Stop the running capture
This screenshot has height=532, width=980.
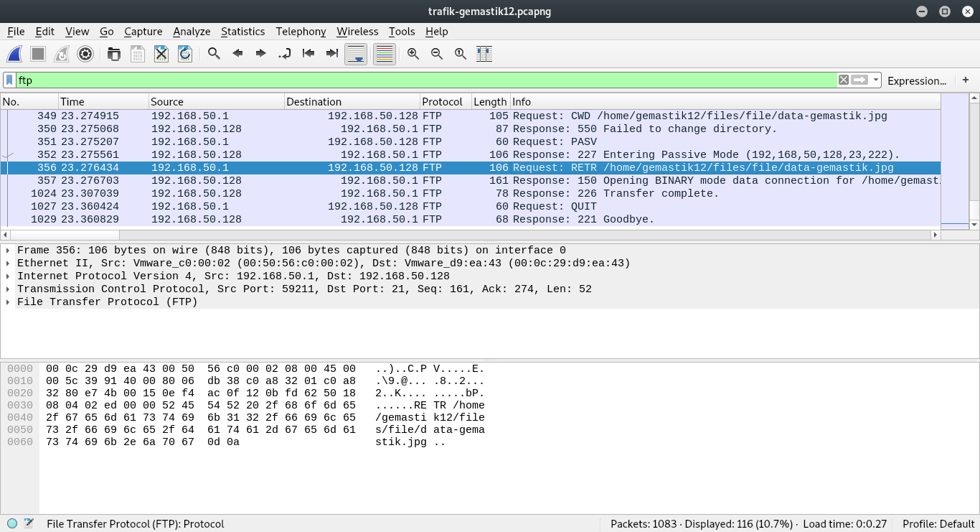[38, 54]
